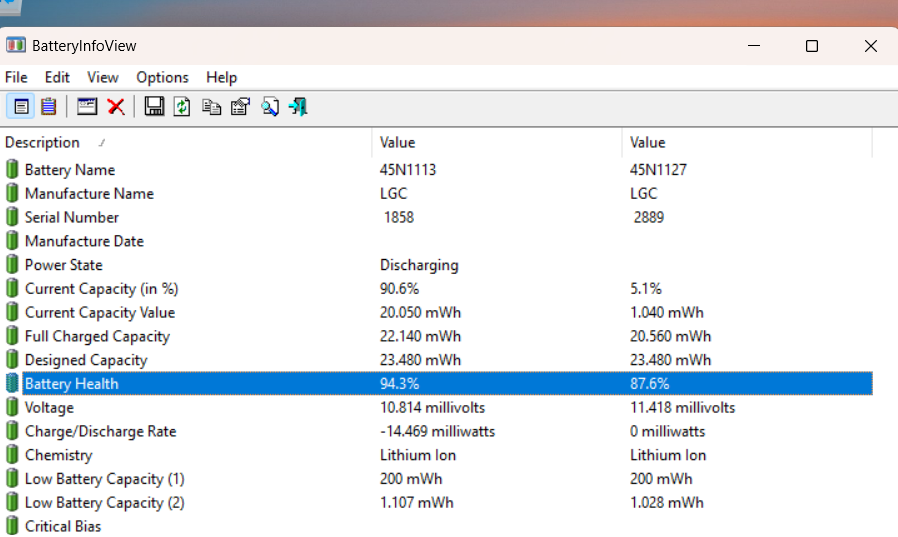This screenshot has width=898, height=537.
Task: Select the Battery Name row
Action: coord(436,169)
